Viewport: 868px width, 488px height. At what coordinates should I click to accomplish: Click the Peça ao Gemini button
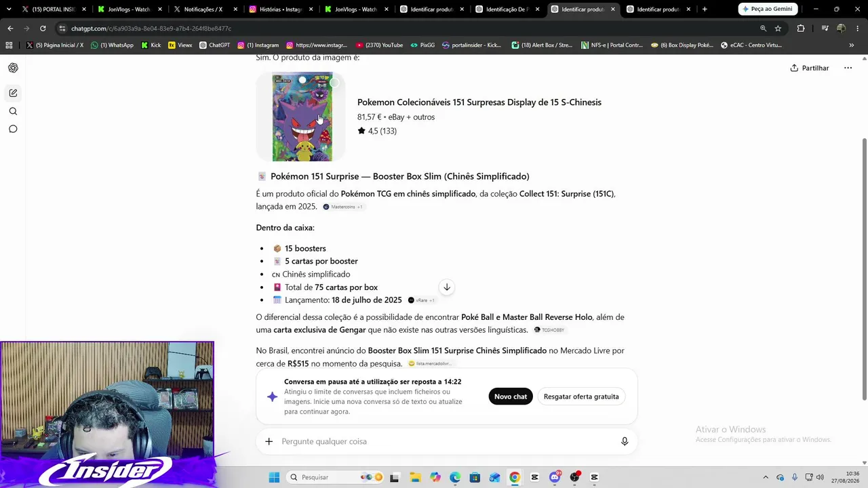click(768, 9)
